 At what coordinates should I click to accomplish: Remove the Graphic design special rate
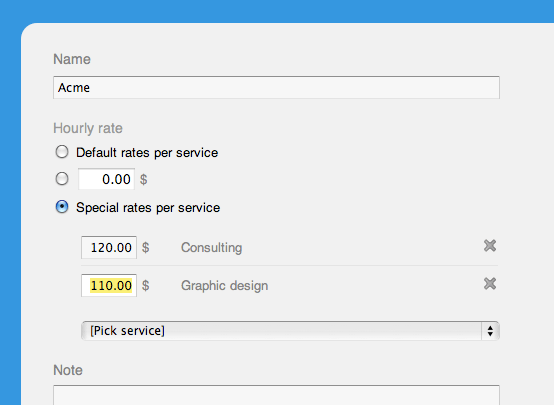pos(490,283)
